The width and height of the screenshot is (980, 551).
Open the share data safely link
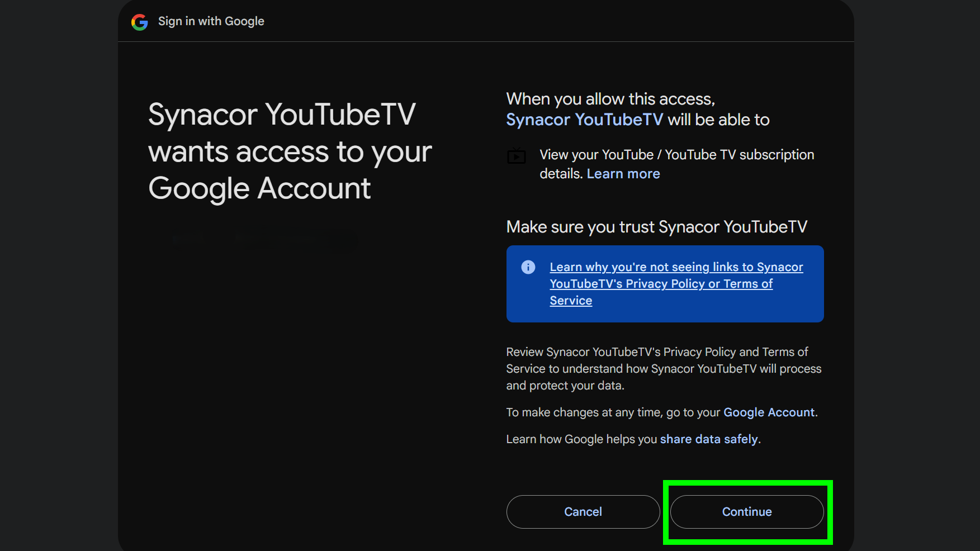pyautogui.click(x=708, y=439)
